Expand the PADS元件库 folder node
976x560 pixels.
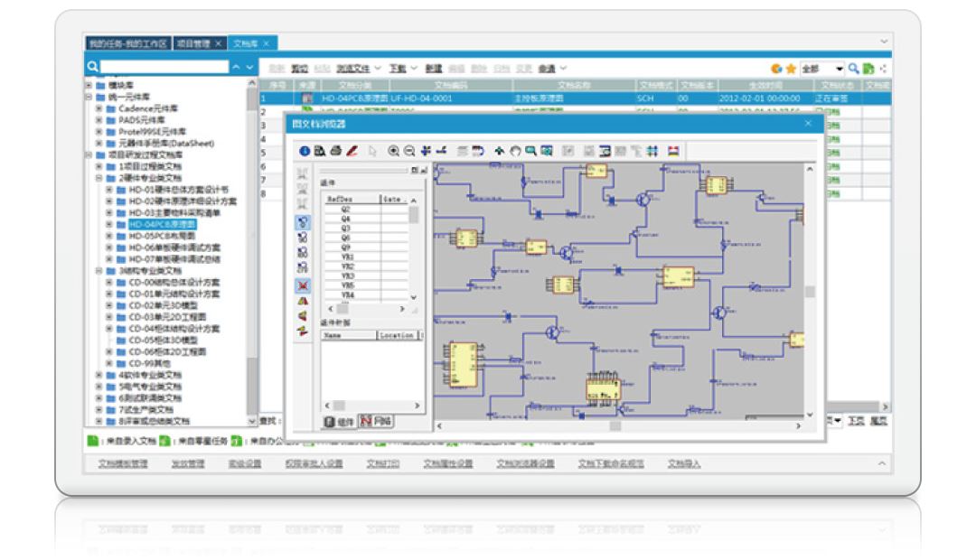tap(99, 120)
